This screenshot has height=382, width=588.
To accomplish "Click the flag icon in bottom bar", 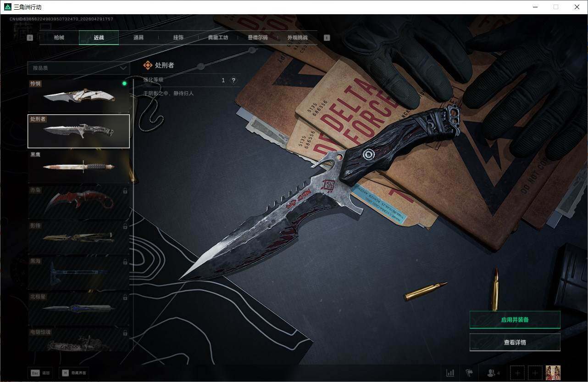I will pos(469,373).
